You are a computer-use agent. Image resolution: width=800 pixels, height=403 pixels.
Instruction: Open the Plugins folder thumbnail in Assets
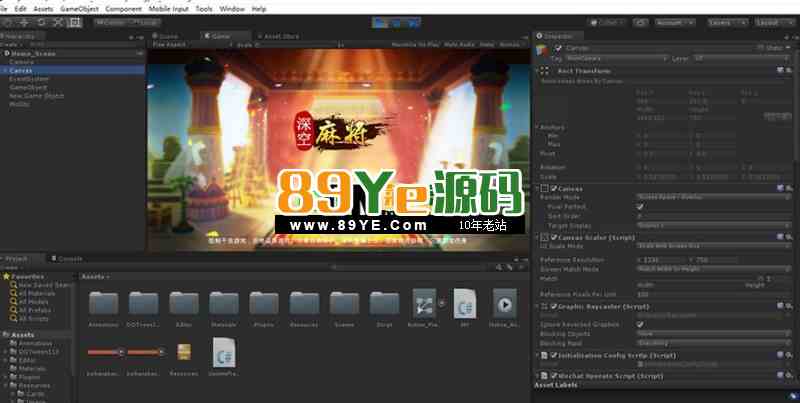[x=264, y=304]
